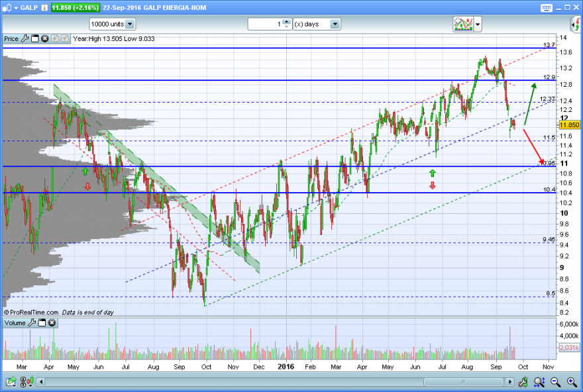The image size is (583, 392).
Task: Maximize the Price panel
Action: coord(35,38)
